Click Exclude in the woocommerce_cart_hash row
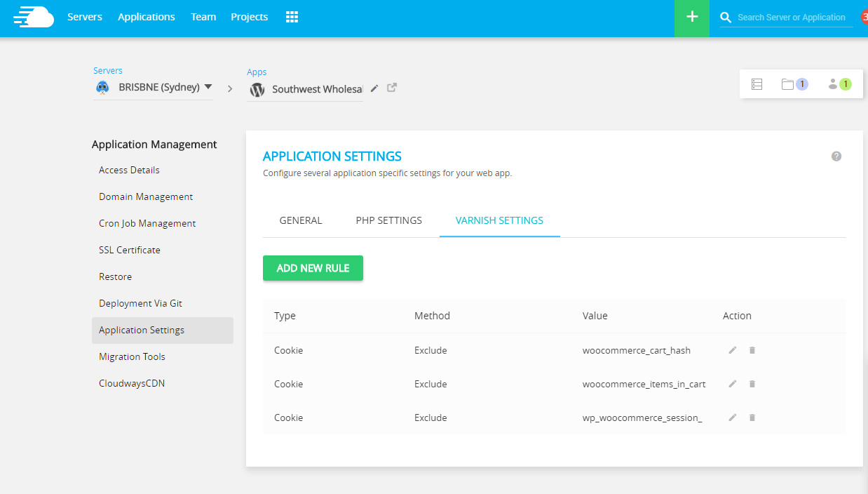 430,350
